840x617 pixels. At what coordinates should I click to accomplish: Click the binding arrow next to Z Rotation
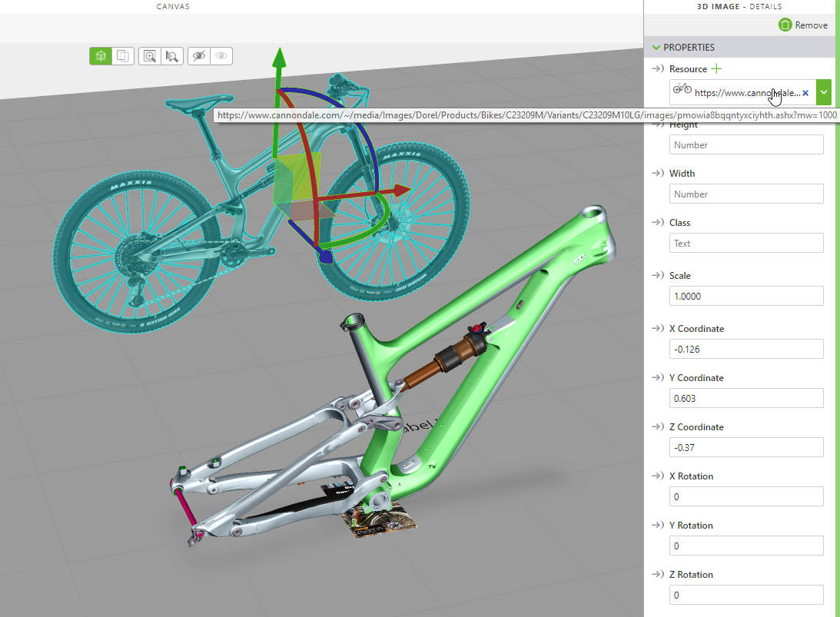pyautogui.click(x=658, y=574)
